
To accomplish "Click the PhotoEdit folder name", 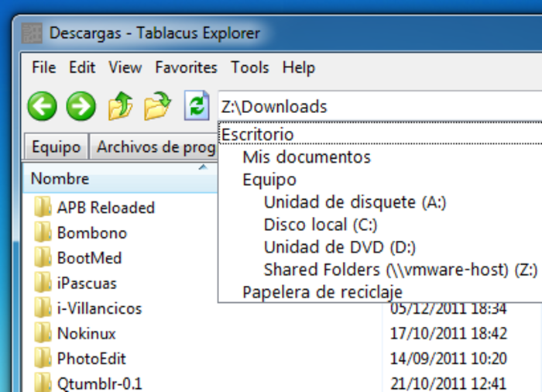I will point(91,359).
